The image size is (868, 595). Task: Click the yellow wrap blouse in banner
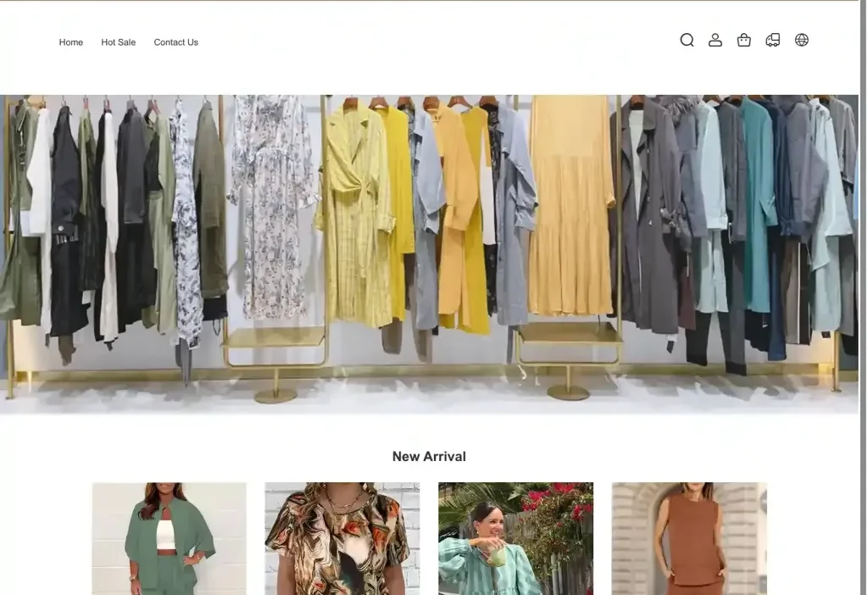click(x=356, y=220)
